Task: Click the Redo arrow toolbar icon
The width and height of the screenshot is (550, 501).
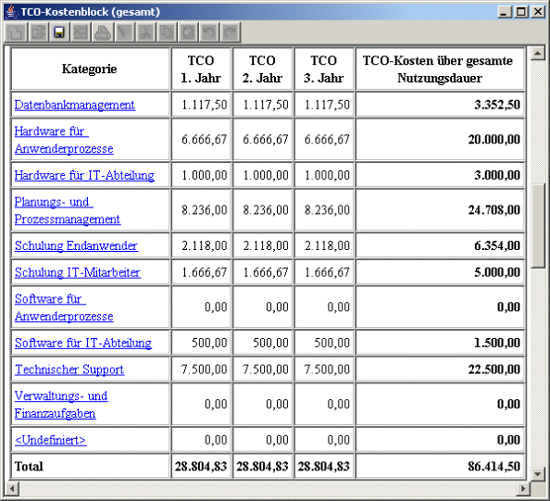Action: [231, 32]
